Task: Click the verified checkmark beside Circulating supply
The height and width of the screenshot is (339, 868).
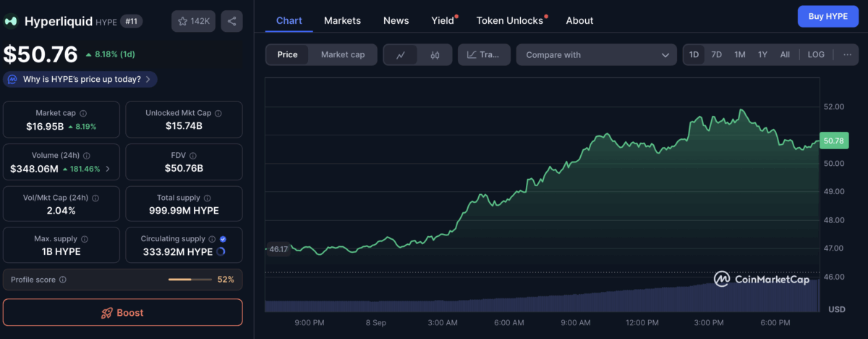Action: click(x=223, y=239)
